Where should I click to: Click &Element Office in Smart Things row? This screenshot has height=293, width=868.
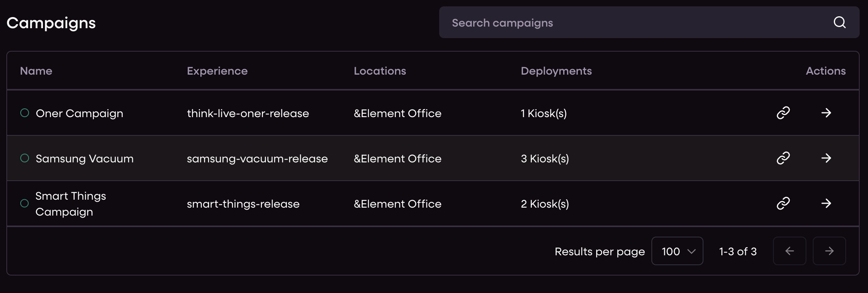397,204
